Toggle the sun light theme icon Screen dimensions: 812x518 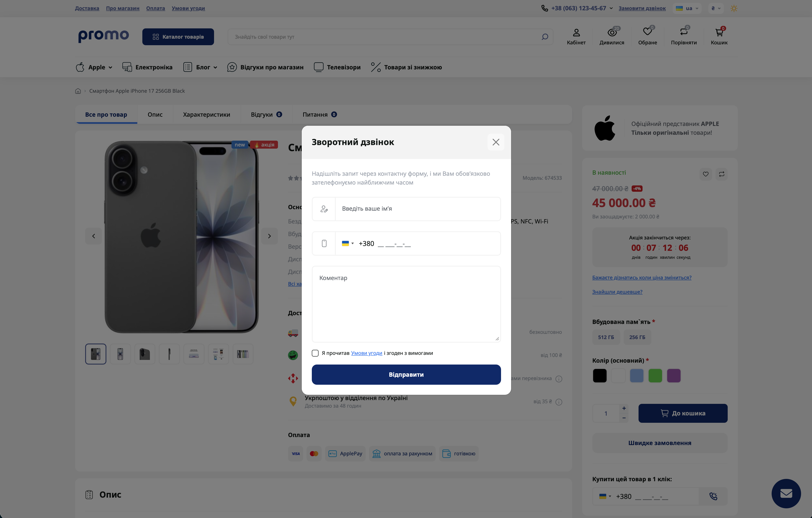click(734, 8)
